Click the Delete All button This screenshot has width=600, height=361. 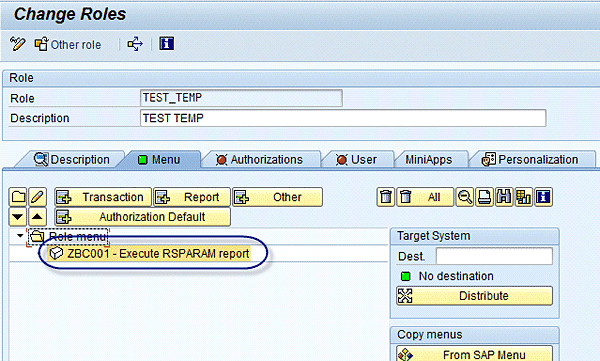click(x=425, y=197)
